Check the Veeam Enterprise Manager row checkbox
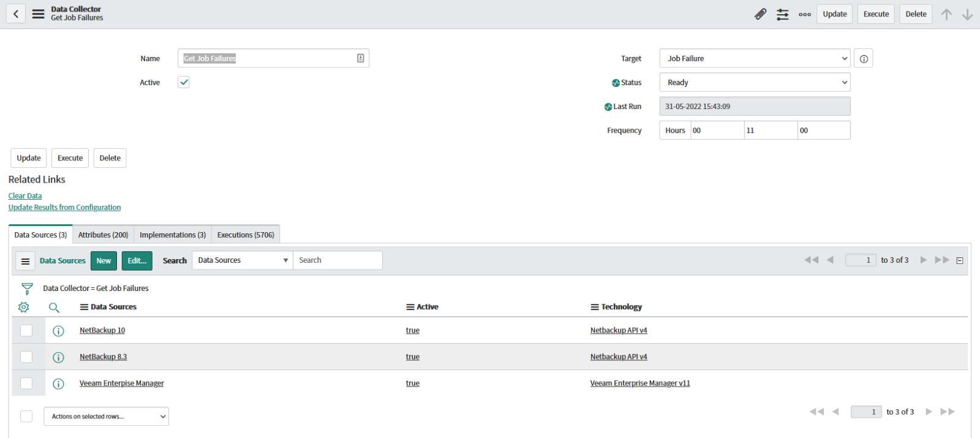The height and width of the screenshot is (438, 980). [x=26, y=383]
